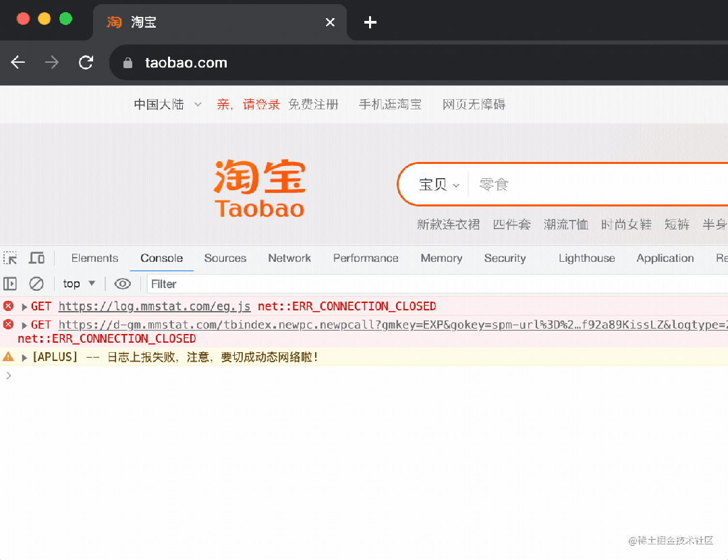Expand the log.mmstat.com GET error
The height and width of the screenshot is (560, 728).
click(x=24, y=307)
